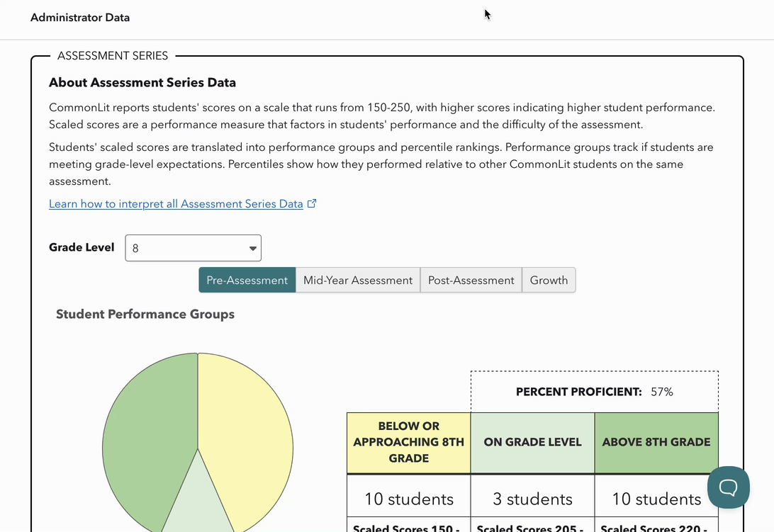Open the Growth tab
Image resolution: width=774 pixels, height=532 pixels.
[x=549, y=280]
